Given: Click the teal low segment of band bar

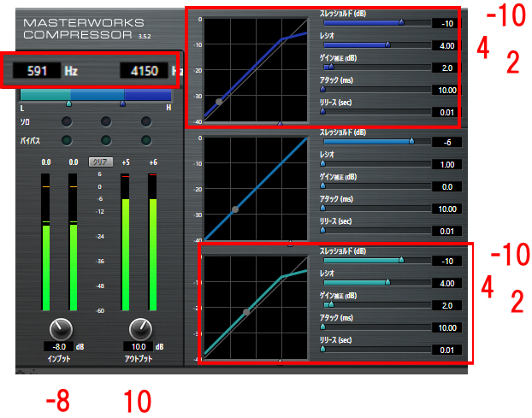Looking at the screenshot, I should click(x=44, y=95).
